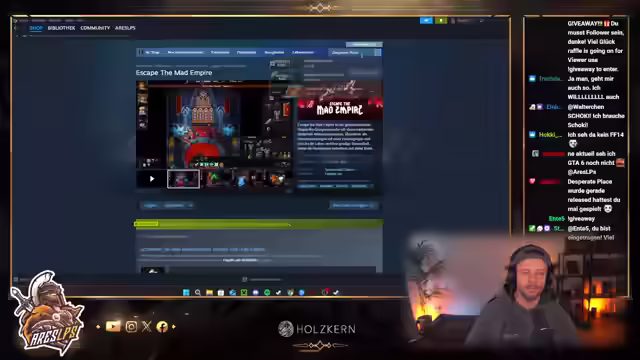Switch to the BIBLIOTHEK tab
This screenshot has width=640, height=360.
[x=61, y=28]
